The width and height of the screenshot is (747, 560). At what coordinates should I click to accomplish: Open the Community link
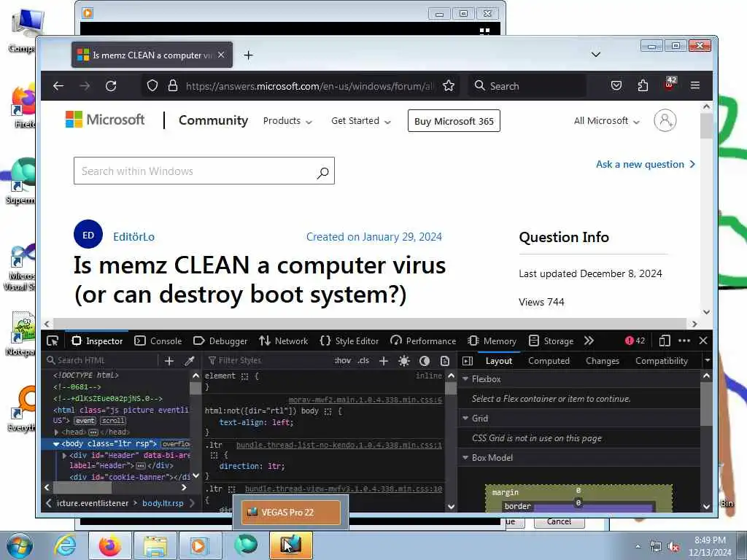[213, 120]
